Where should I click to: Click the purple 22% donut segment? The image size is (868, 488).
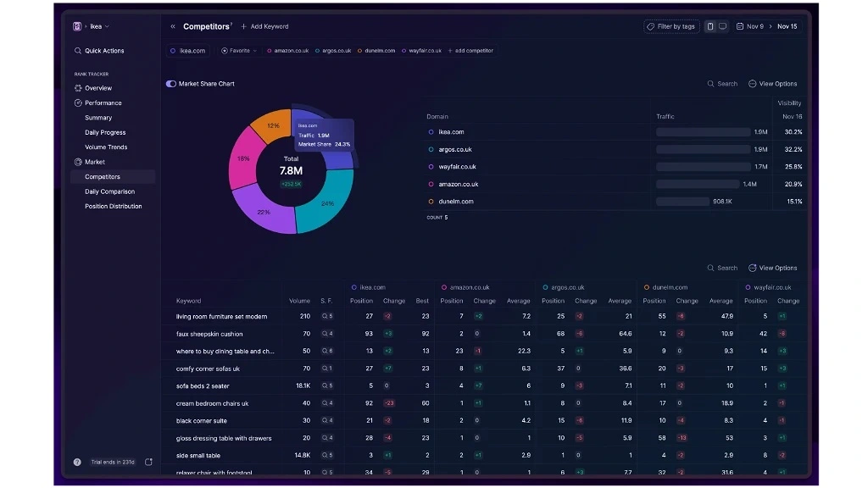tap(264, 211)
